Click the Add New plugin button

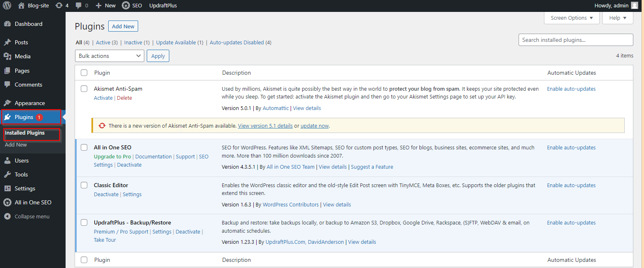(123, 26)
